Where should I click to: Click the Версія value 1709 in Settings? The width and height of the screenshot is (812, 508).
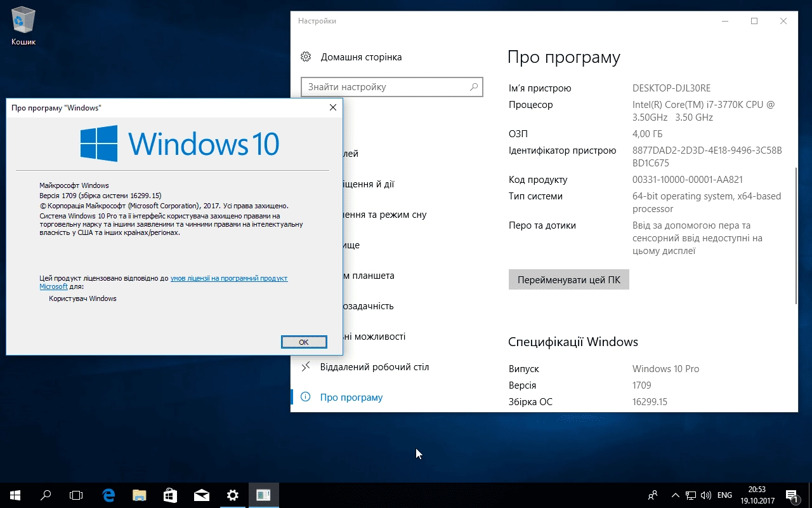pyautogui.click(x=642, y=385)
